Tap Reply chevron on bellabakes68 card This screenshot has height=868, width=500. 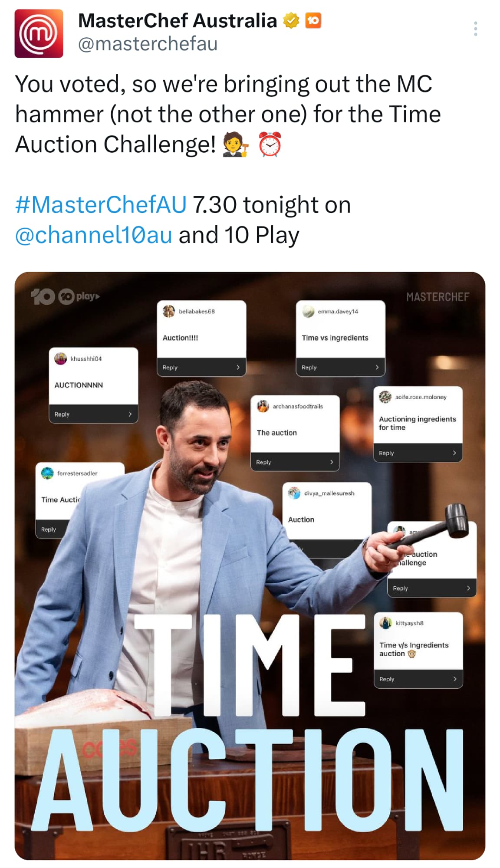[238, 367]
